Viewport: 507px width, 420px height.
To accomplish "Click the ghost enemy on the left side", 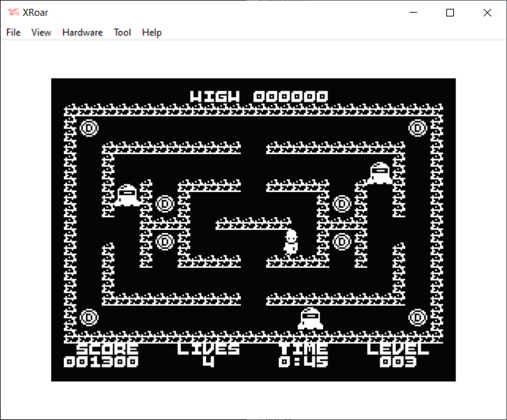I will (127, 195).
